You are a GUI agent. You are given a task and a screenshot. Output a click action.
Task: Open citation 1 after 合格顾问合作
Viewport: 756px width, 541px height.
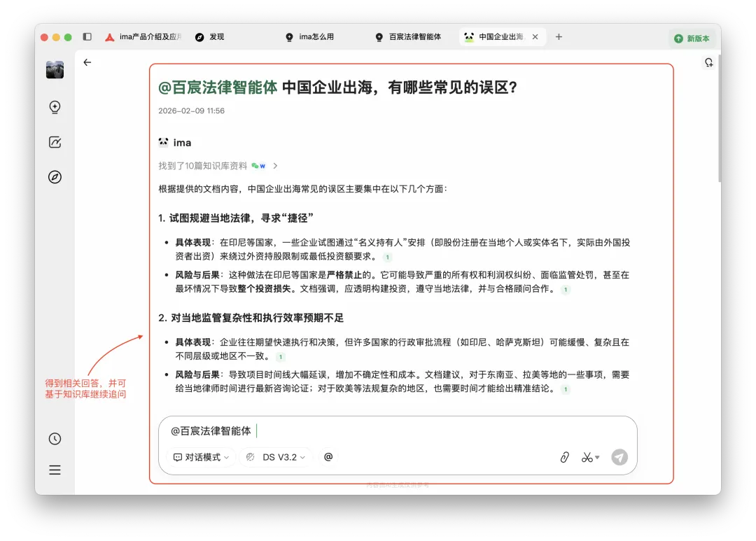(x=566, y=289)
